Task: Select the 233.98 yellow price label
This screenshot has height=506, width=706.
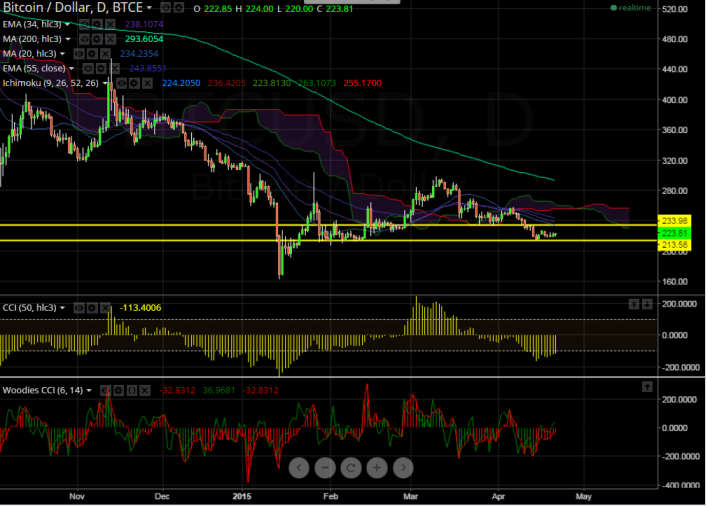Action: pos(674,221)
